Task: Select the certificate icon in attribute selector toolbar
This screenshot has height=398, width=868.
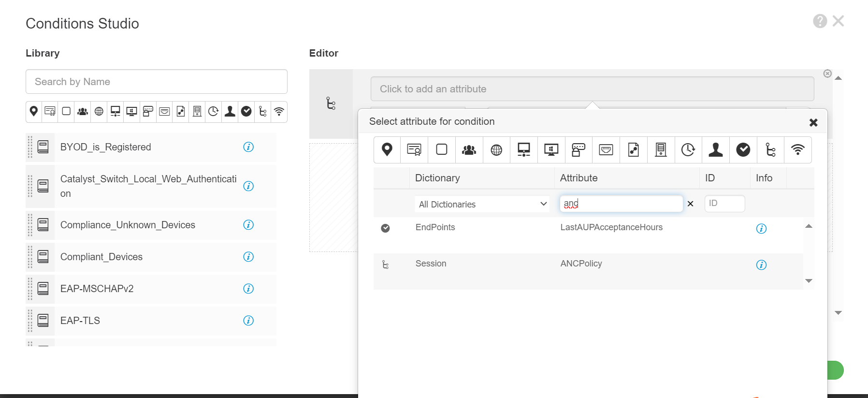Action: click(x=414, y=150)
